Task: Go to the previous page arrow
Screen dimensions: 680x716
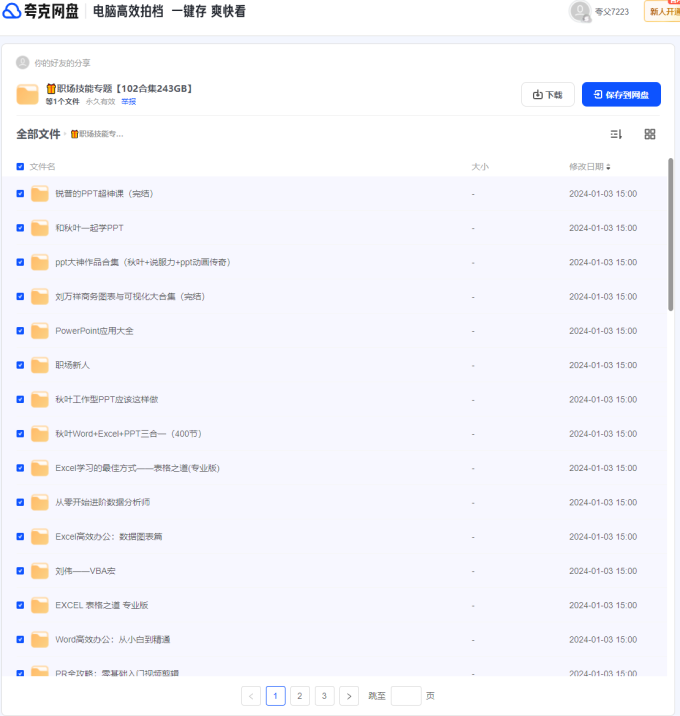Action: [x=251, y=696]
